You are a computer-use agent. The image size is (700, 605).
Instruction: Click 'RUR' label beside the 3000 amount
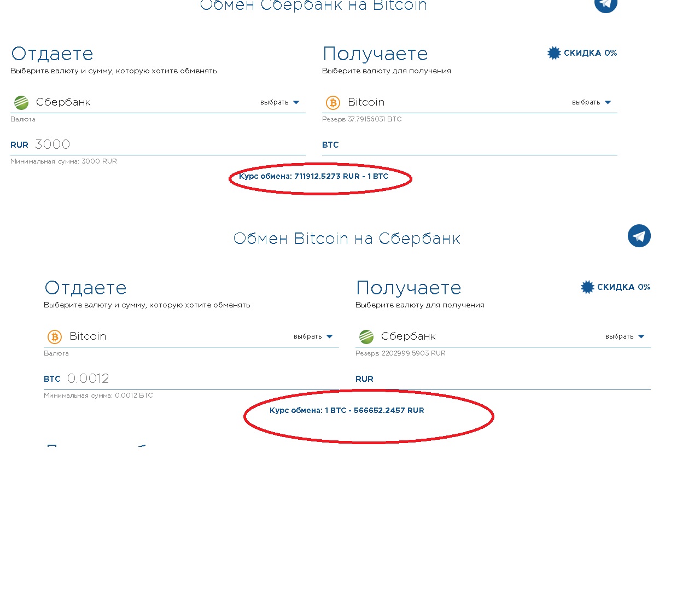(x=19, y=145)
